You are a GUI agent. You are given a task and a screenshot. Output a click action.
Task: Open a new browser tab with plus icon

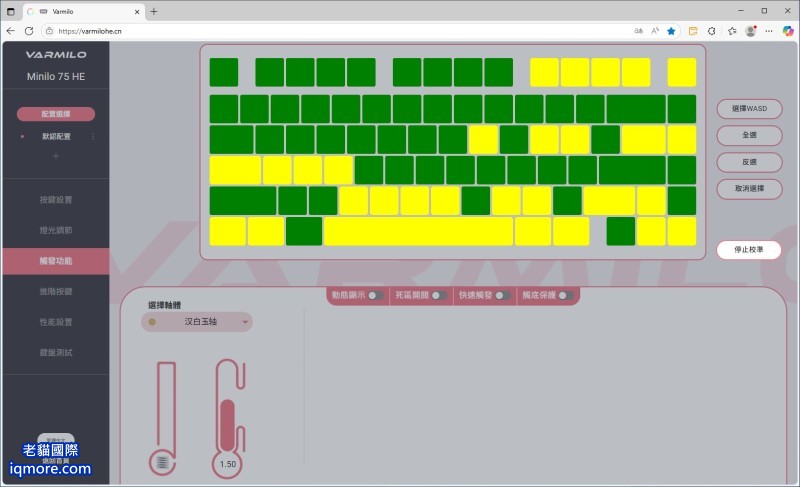point(154,11)
